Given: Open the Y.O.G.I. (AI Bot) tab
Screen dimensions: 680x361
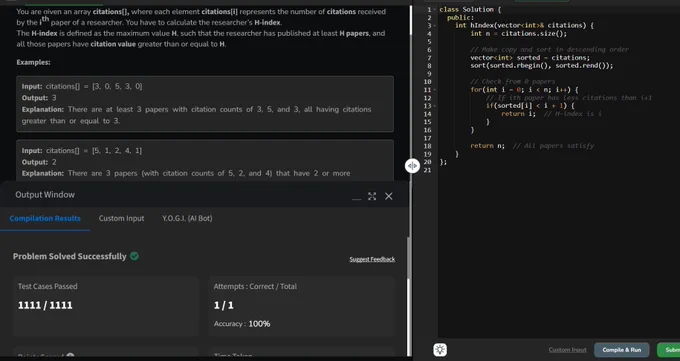Looking at the screenshot, I should coord(187,218).
